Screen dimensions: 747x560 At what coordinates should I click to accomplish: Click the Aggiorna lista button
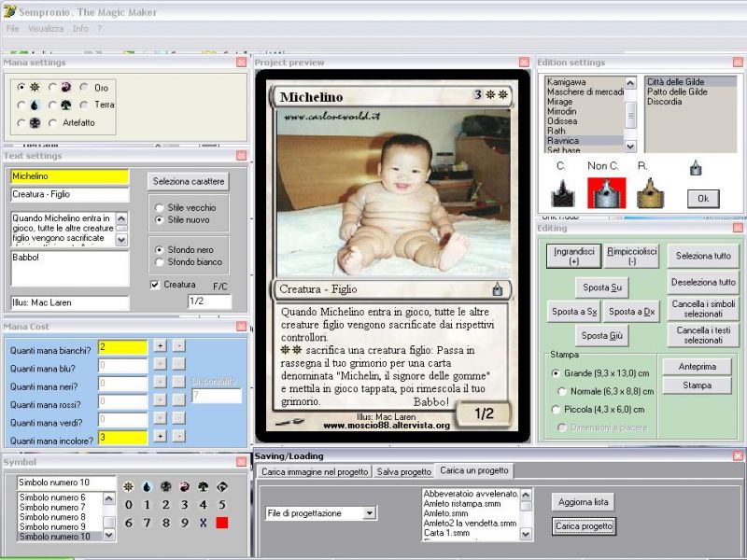[x=583, y=502]
